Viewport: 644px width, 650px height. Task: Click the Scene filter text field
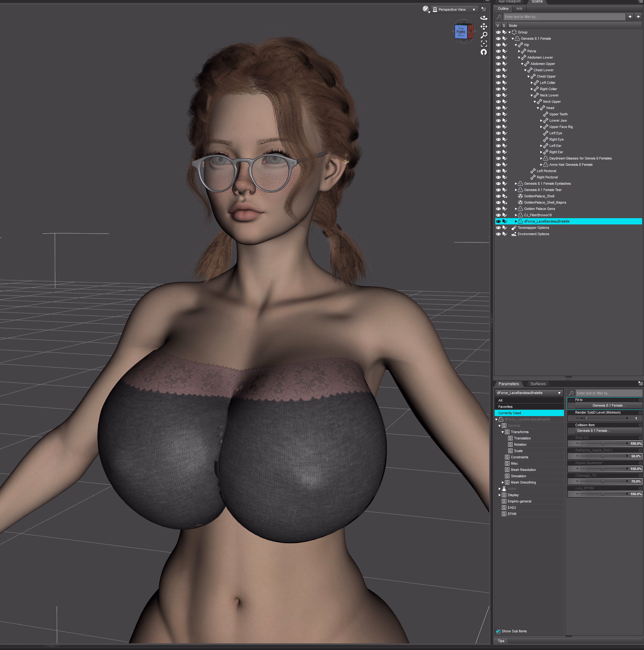[x=564, y=17]
